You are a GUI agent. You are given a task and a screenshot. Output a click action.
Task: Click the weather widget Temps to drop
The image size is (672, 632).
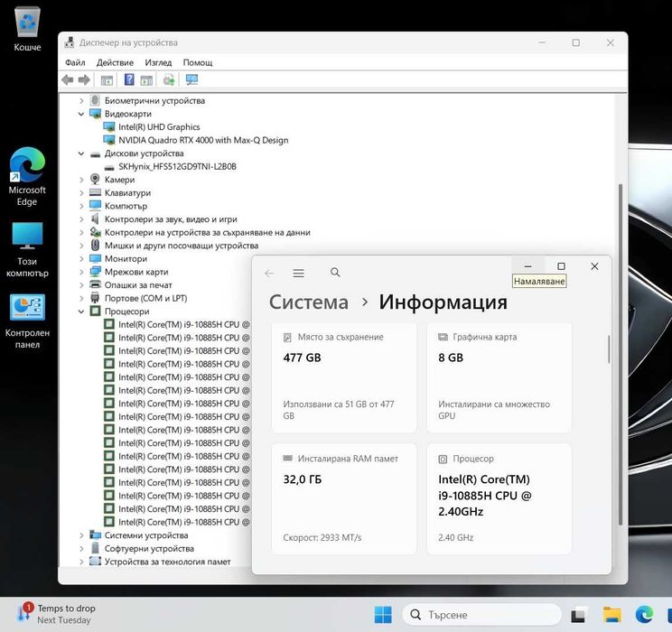coord(56,614)
